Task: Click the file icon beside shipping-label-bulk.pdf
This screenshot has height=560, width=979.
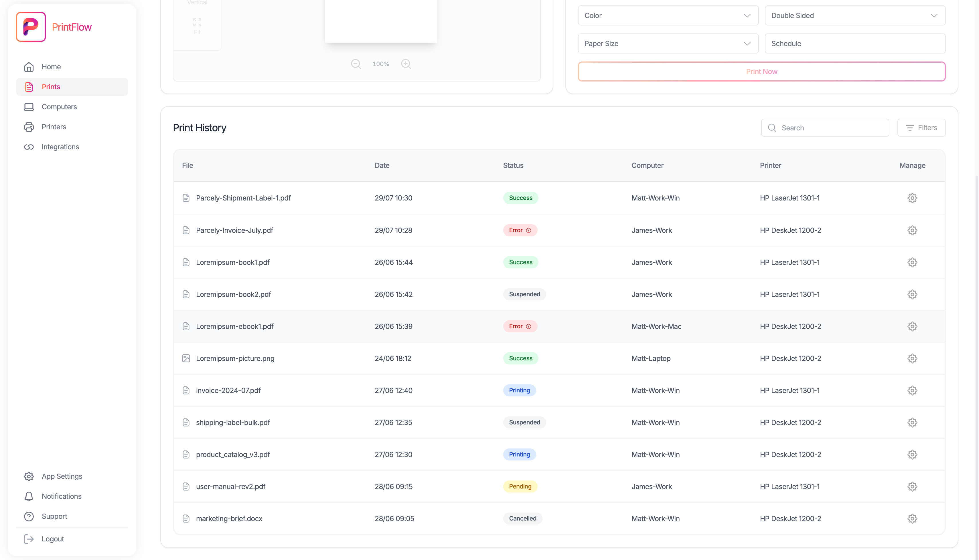Action: coord(186,422)
